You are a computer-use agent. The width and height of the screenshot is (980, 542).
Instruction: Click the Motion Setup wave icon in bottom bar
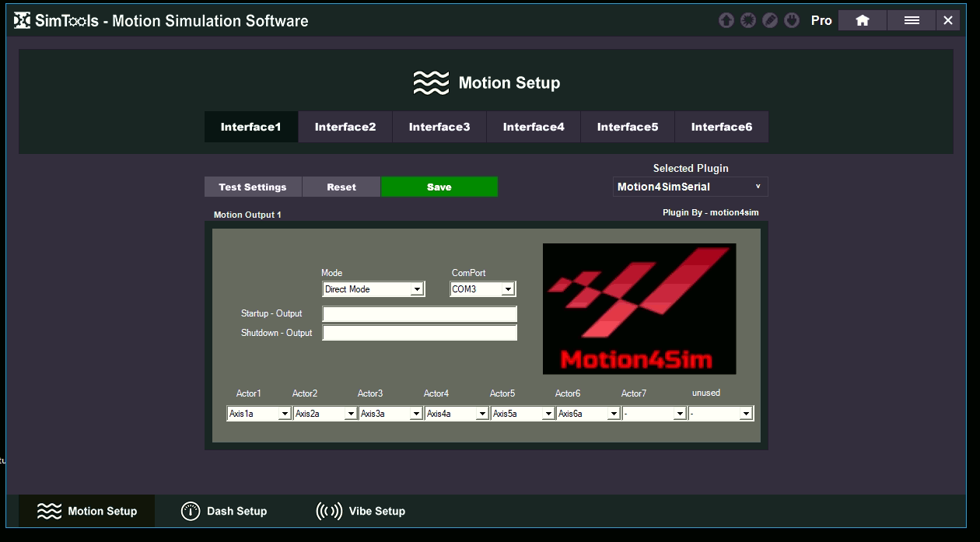[x=49, y=511]
